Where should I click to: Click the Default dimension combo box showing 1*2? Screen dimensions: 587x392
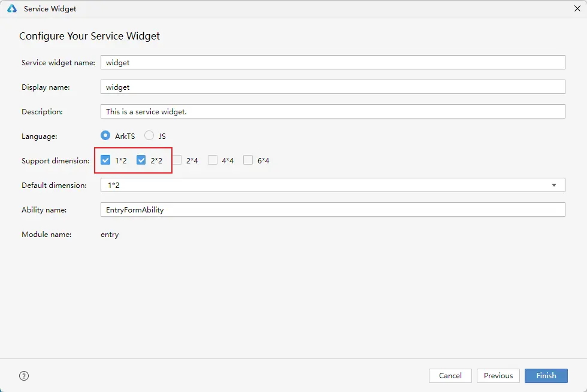tap(323, 186)
